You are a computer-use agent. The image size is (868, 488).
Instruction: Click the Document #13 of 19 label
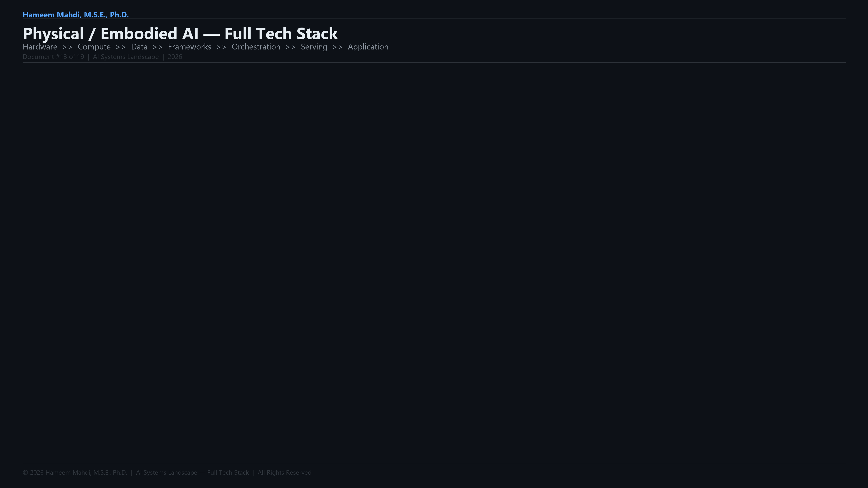(x=53, y=57)
